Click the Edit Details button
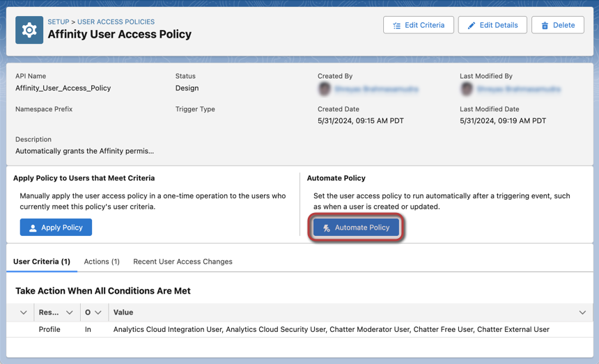 pos(492,25)
